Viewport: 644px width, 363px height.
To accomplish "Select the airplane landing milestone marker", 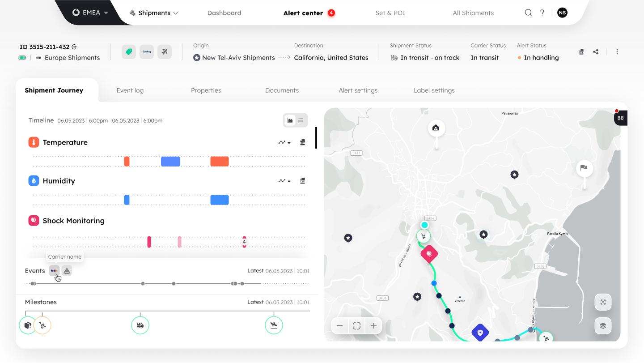I will 274,325.
